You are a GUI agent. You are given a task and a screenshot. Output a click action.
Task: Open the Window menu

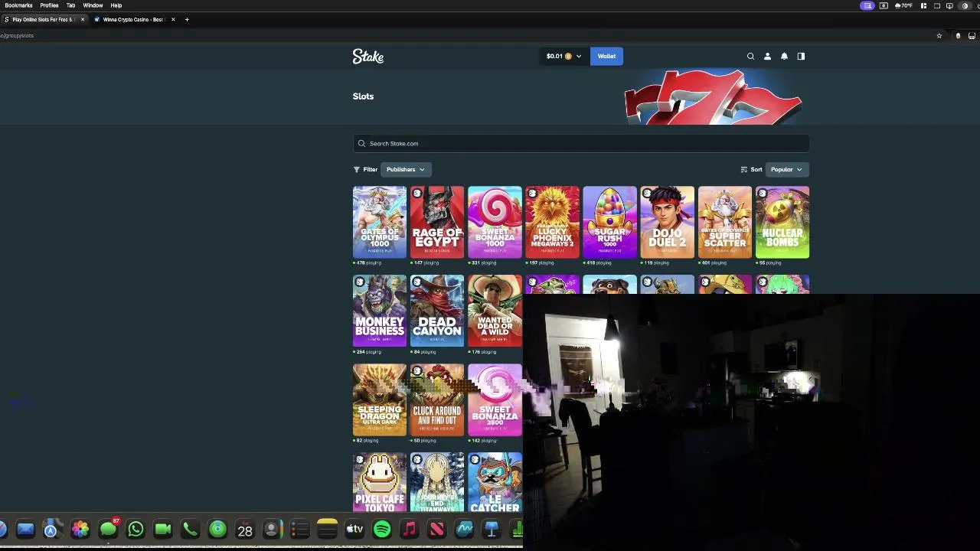coord(93,5)
